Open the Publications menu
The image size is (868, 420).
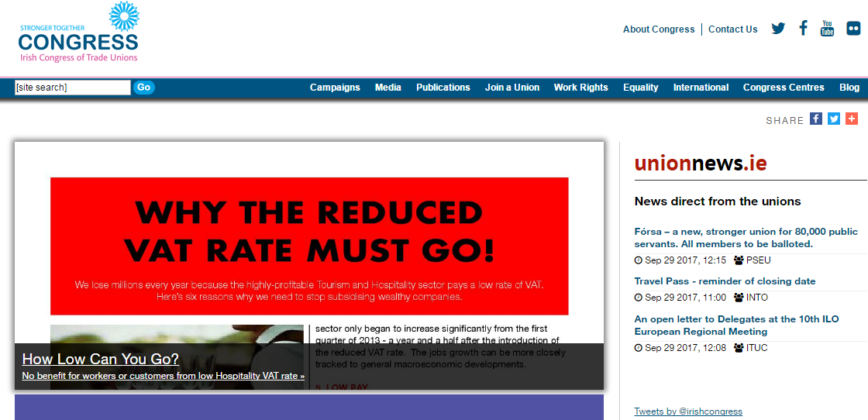point(443,88)
